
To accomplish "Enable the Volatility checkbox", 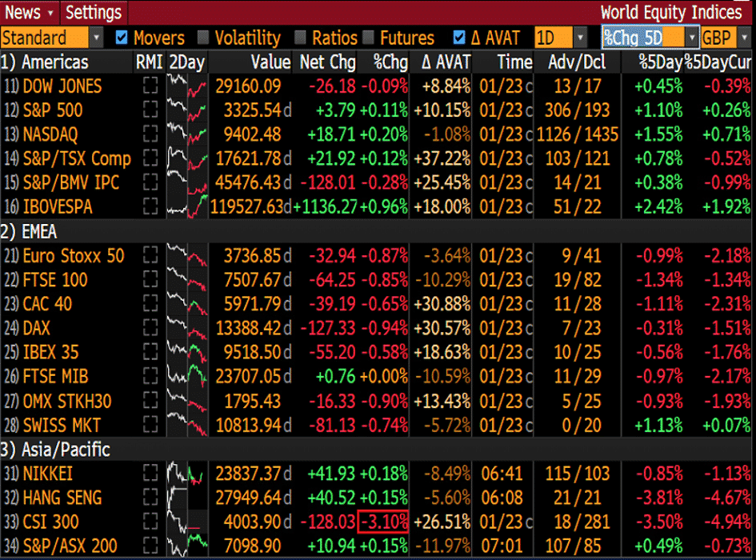I will coord(203,37).
